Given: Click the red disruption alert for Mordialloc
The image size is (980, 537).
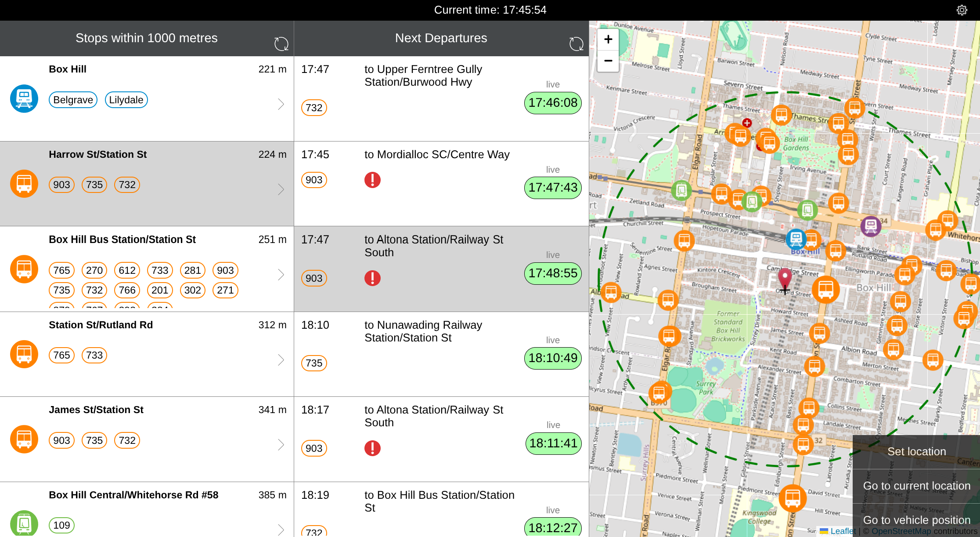Looking at the screenshot, I should [372, 180].
